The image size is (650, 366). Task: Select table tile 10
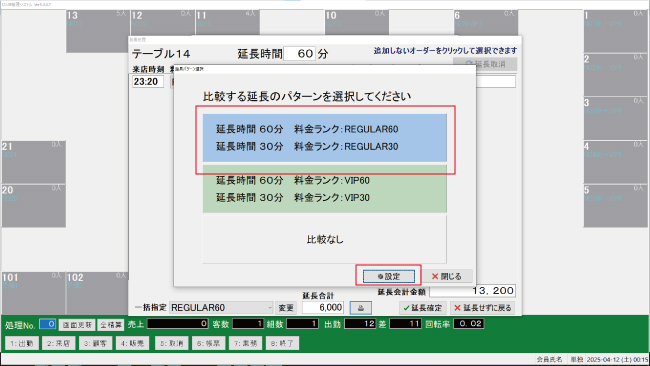pyautogui.click(x=357, y=23)
